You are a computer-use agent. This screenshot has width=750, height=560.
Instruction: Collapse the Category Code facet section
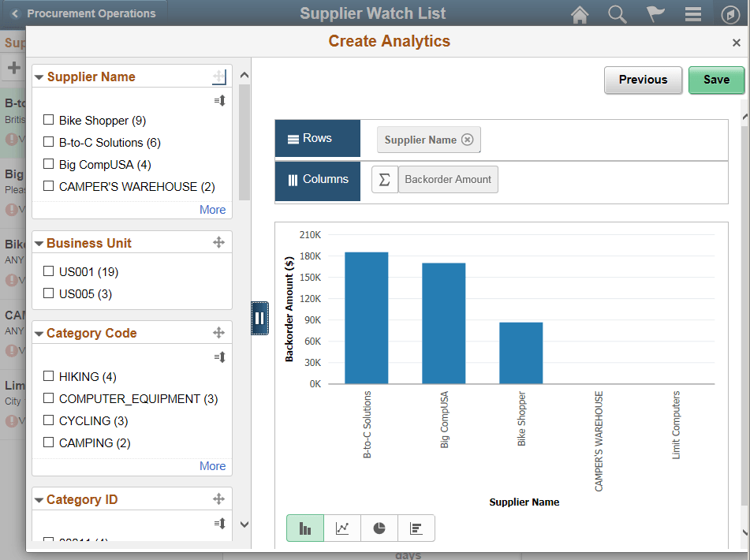tap(38, 333)
